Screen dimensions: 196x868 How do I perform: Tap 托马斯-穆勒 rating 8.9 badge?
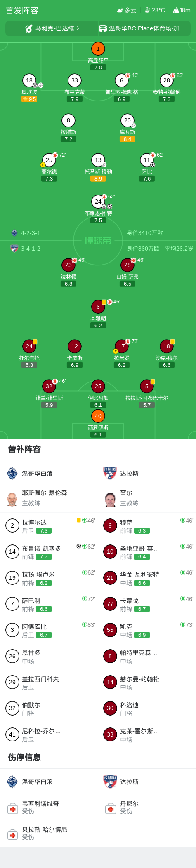pos(98,179)
